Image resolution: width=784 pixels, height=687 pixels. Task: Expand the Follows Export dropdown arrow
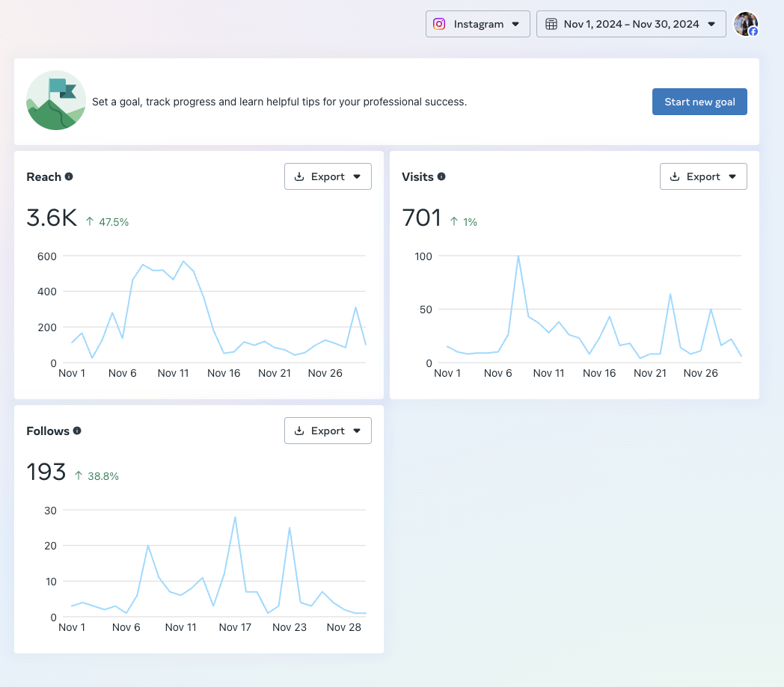(357, 431)
